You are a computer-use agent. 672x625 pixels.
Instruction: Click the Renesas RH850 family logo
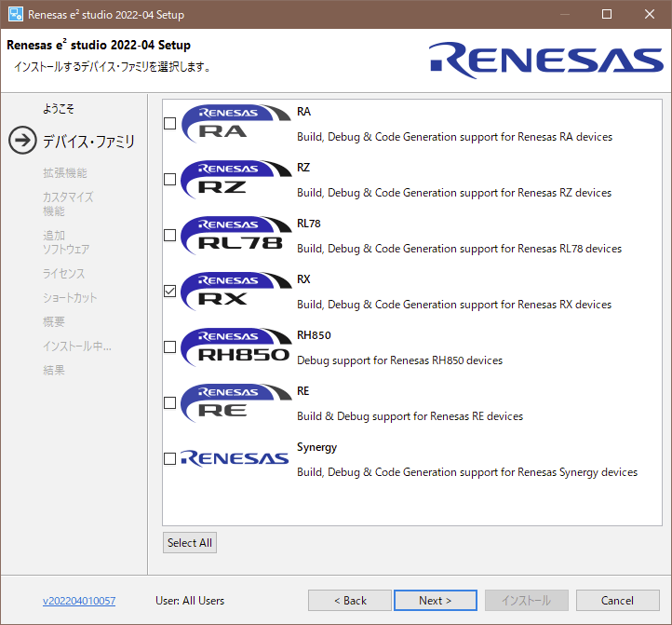click(236, 347)
